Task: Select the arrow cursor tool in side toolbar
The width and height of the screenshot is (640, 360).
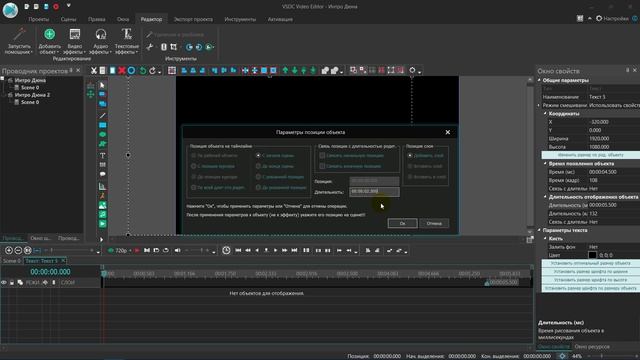Action: click(x=102, y=85)
